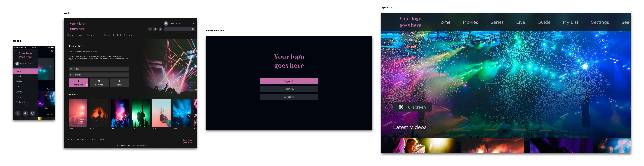Click the magnifier icon in Web search box

pos(193,29)
